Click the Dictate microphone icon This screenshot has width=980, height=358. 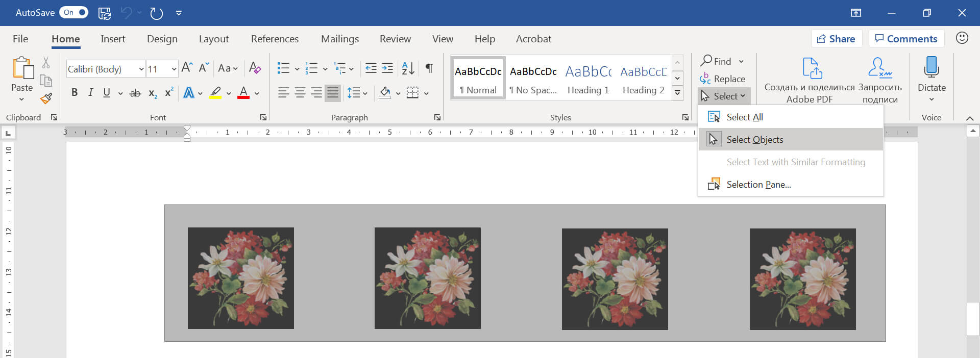(931, 68)
